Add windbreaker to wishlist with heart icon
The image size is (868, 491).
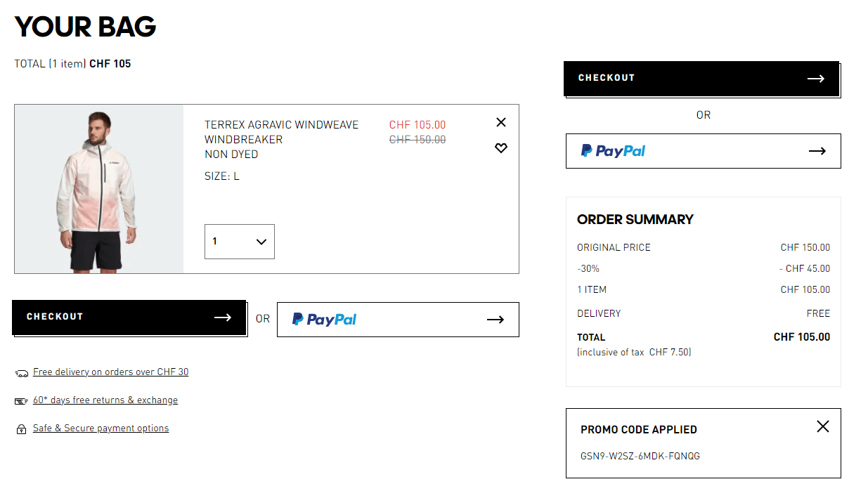(x=501, y=148)
